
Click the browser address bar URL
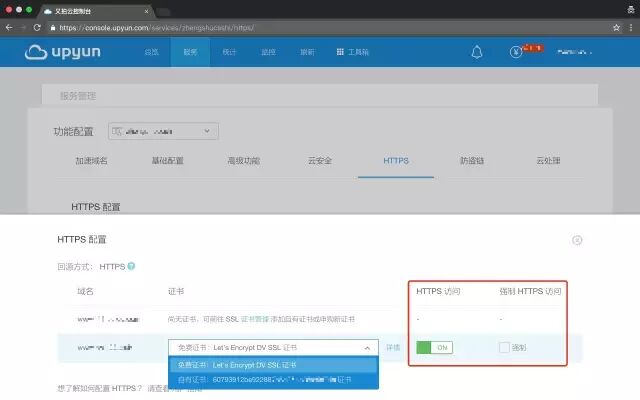point(157,28)
